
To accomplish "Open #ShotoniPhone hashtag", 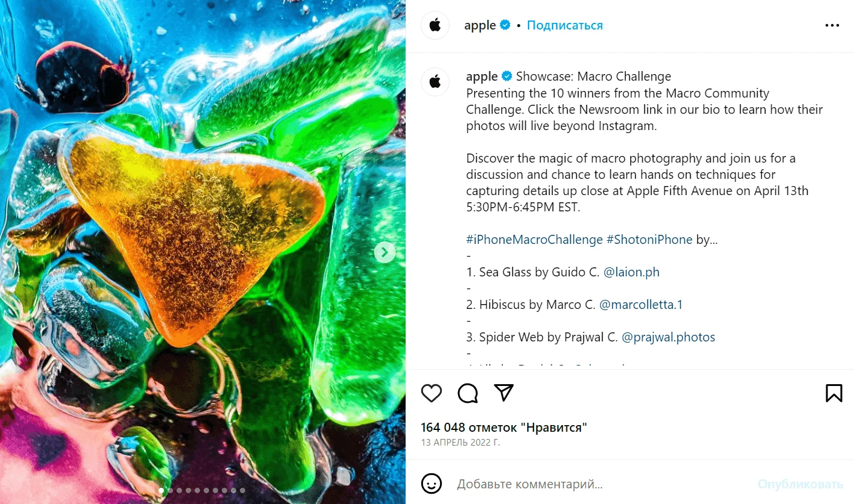I will 649,240.
